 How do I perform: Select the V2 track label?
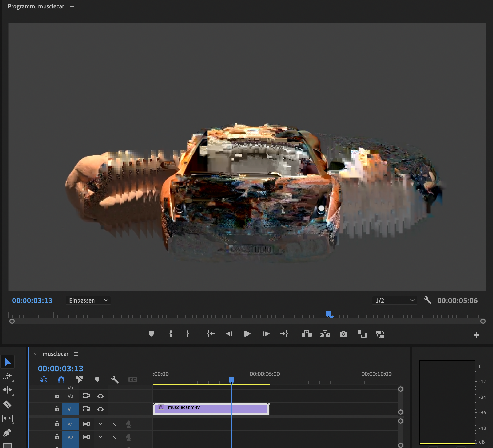[x=71, y=396]
